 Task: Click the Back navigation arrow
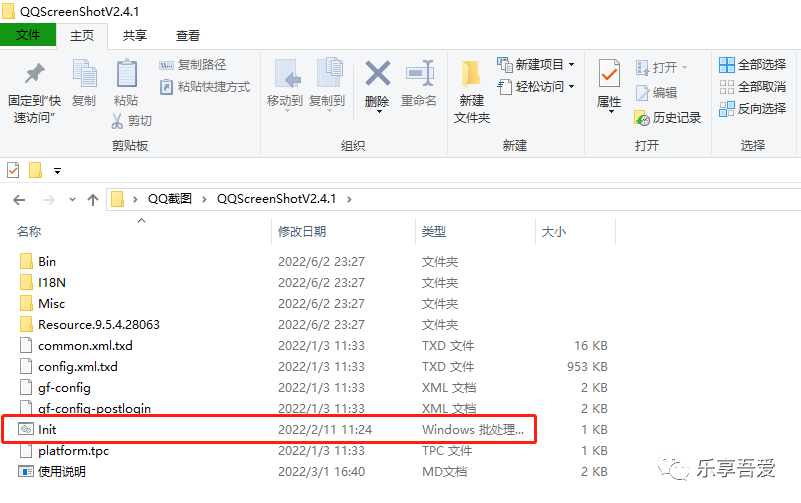pyautogui.click(x=19, y=200)
